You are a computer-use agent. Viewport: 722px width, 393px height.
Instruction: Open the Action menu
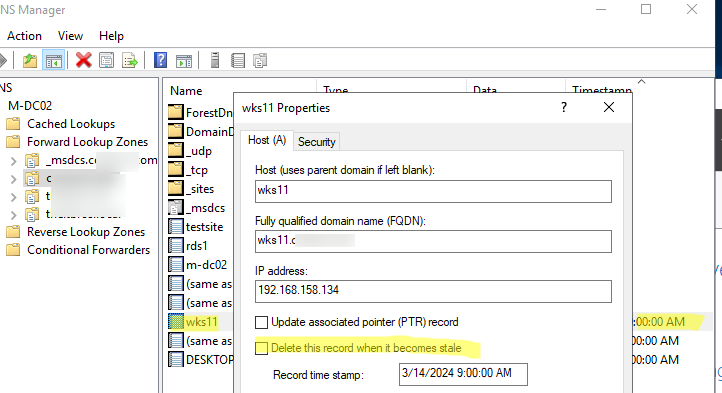(24, 36)
